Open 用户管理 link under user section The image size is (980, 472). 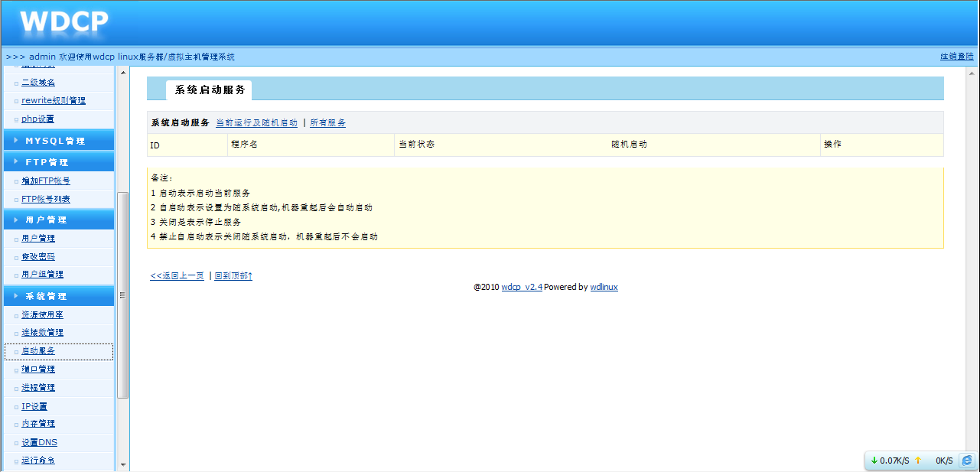38,238
